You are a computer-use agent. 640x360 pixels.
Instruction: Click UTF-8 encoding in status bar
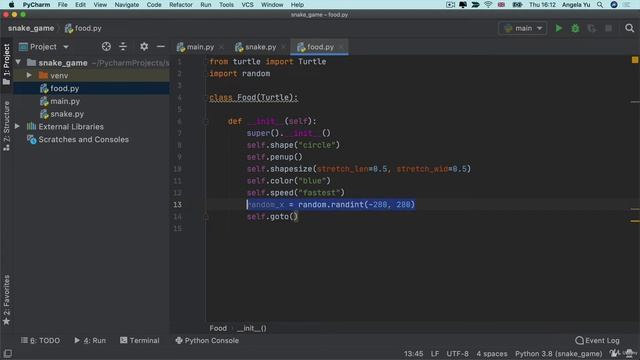457,354
